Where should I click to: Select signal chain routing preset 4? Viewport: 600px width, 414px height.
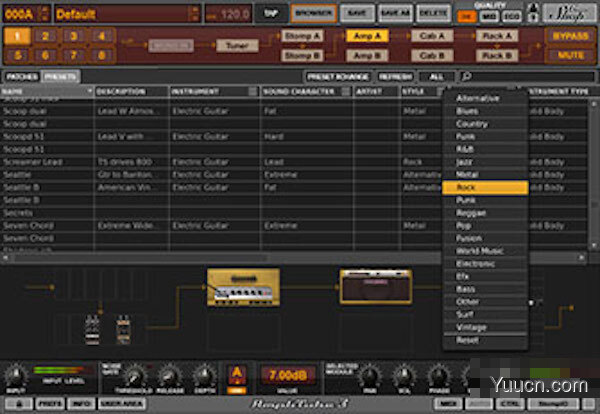(102, 36)
